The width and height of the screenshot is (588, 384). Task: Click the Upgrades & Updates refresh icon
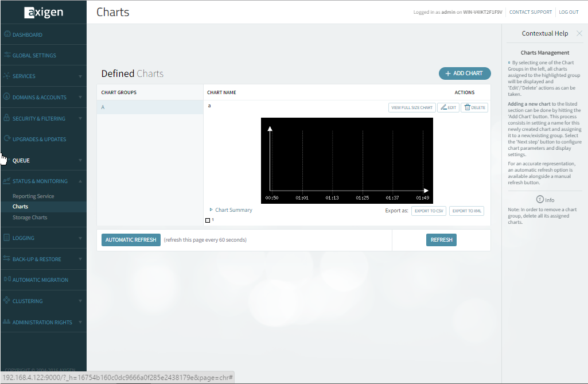[x=7, y=139]
